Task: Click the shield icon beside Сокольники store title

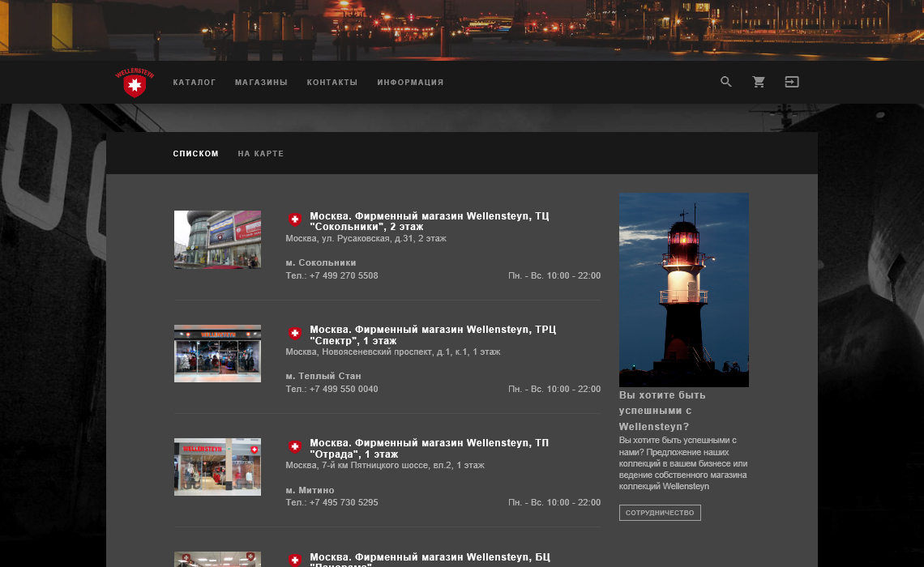Action: 295,219
